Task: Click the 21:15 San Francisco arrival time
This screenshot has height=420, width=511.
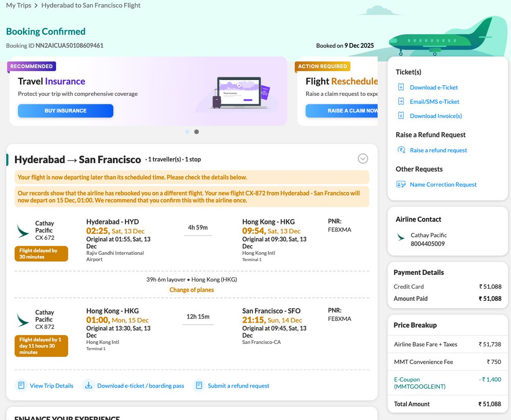Action: (254, 320)
